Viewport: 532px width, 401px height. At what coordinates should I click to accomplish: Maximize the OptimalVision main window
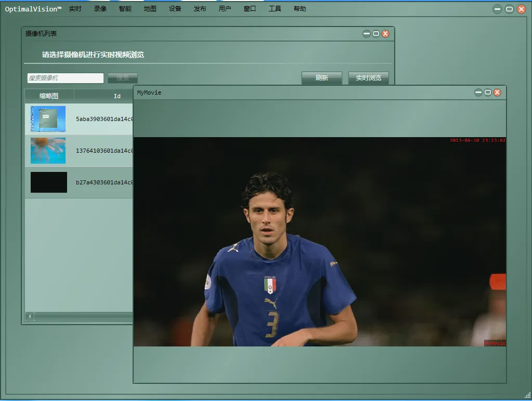(x=509, y=9)
